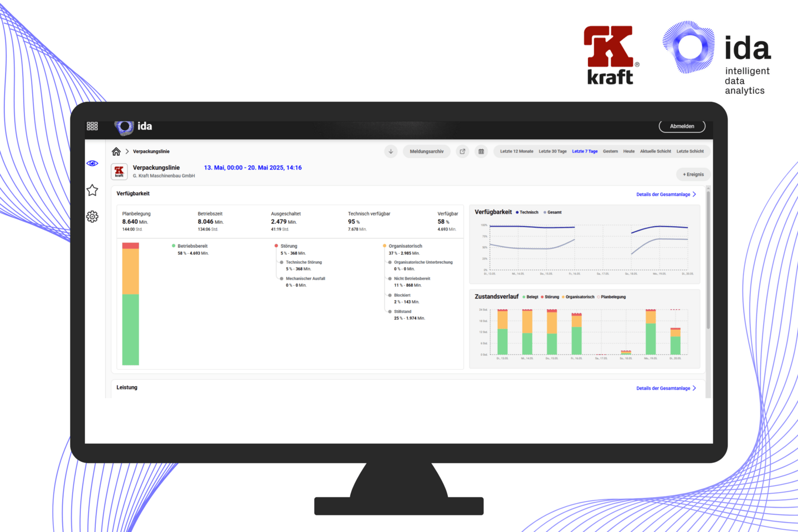Go to home via house icon
The width and height of the screenshot is (798, 532).
point(116,151)
